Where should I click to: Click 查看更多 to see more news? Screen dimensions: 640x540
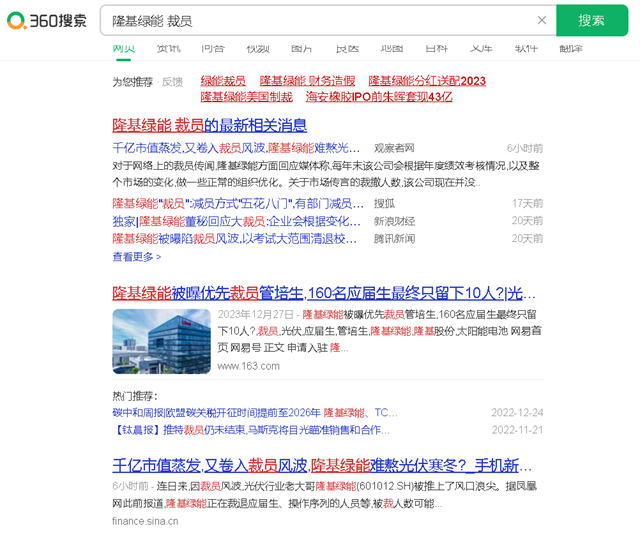point(137,257)
